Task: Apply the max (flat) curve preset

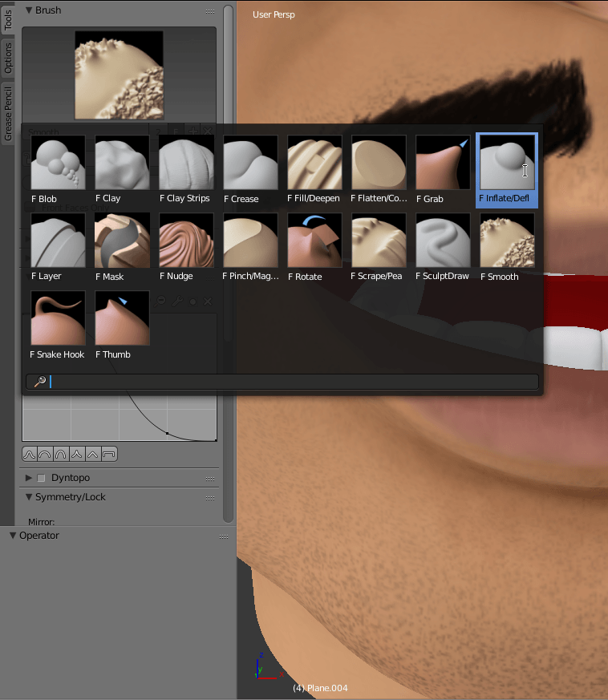Action: (110, 455)
